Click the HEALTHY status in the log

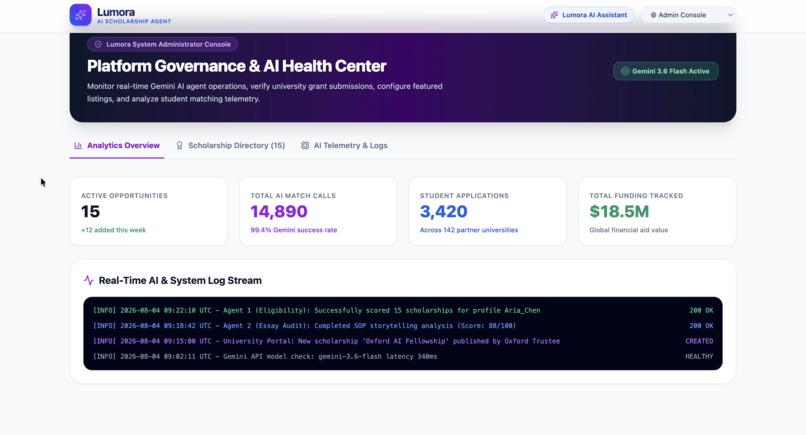coord(699,356)
